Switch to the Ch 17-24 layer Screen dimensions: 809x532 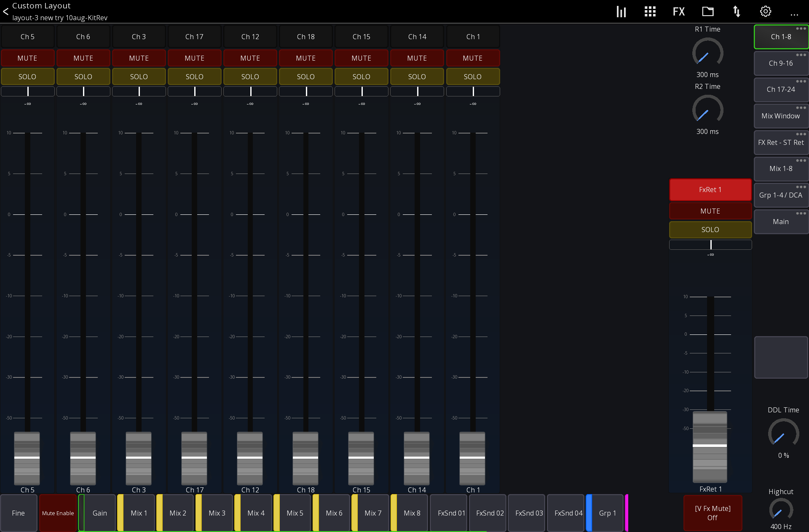pos(781,89)
